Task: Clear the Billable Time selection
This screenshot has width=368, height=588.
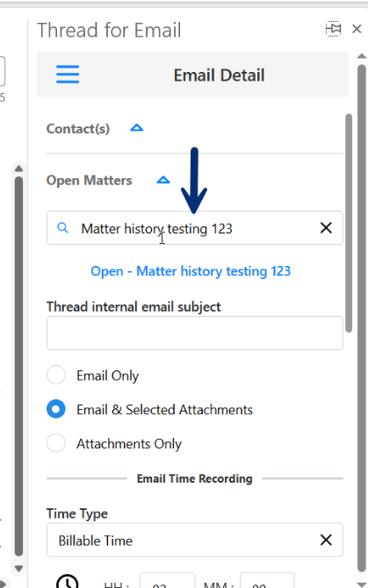Action: pos(326,540)
